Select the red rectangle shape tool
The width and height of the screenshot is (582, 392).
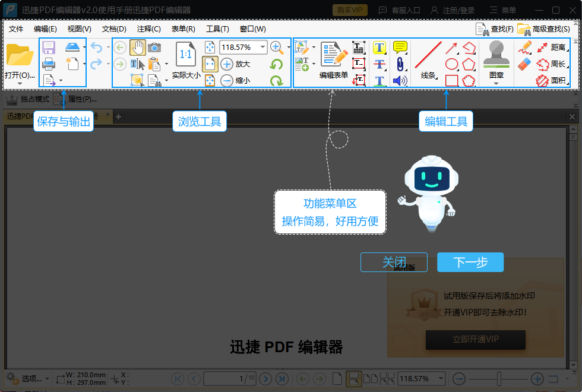point(451,81)
